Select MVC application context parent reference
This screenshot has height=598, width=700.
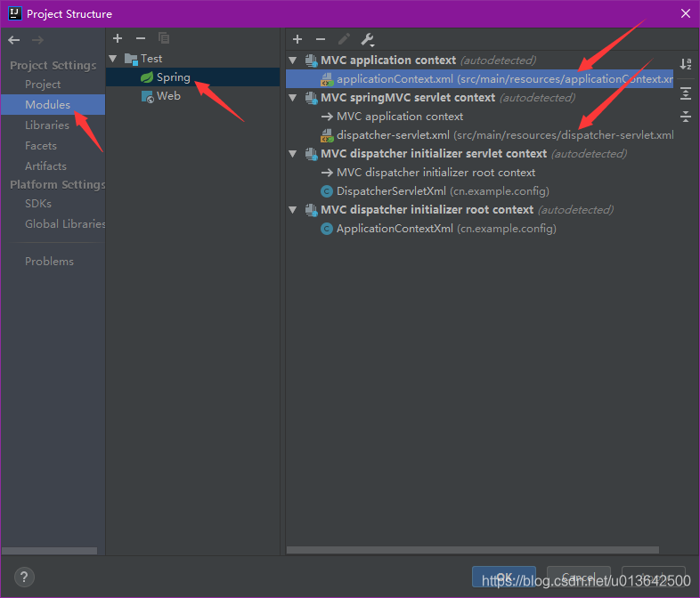pyautogui.click(x=400, y=117)
